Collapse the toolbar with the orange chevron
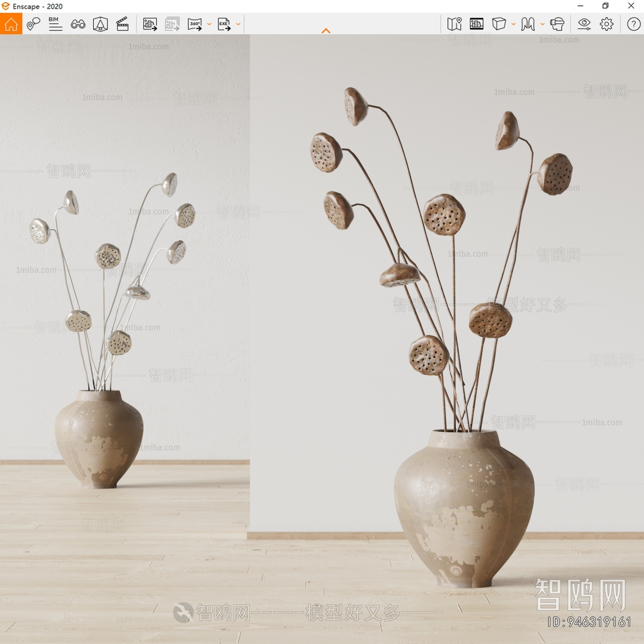The image size is (644, 644). [x=326, y=31]
